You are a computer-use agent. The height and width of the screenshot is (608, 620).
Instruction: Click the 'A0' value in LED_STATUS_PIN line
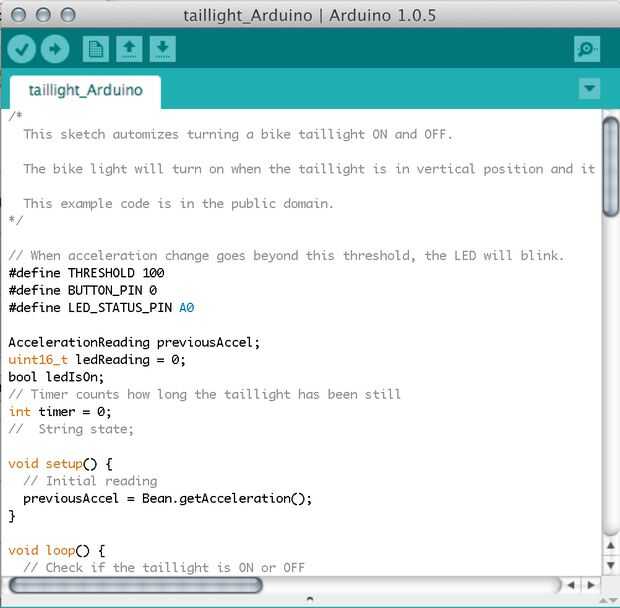tap(187, 308)
